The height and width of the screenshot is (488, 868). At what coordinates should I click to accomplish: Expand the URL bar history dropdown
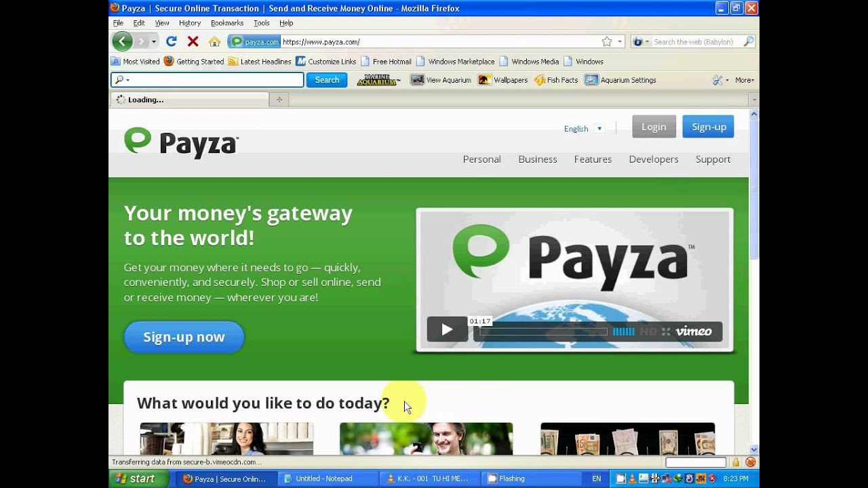click(x=620, y=41)
